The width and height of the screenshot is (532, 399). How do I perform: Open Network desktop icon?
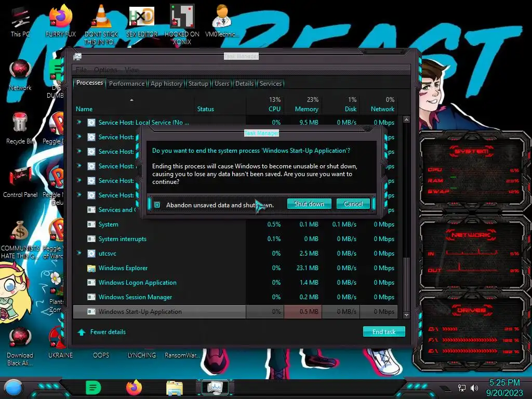20,75
